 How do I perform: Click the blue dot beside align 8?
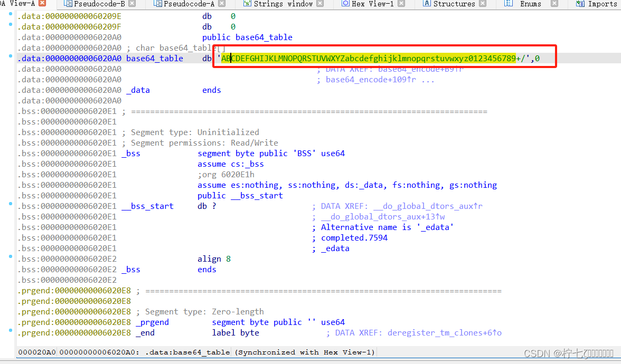pyautogui.click(x=11, y=256)
